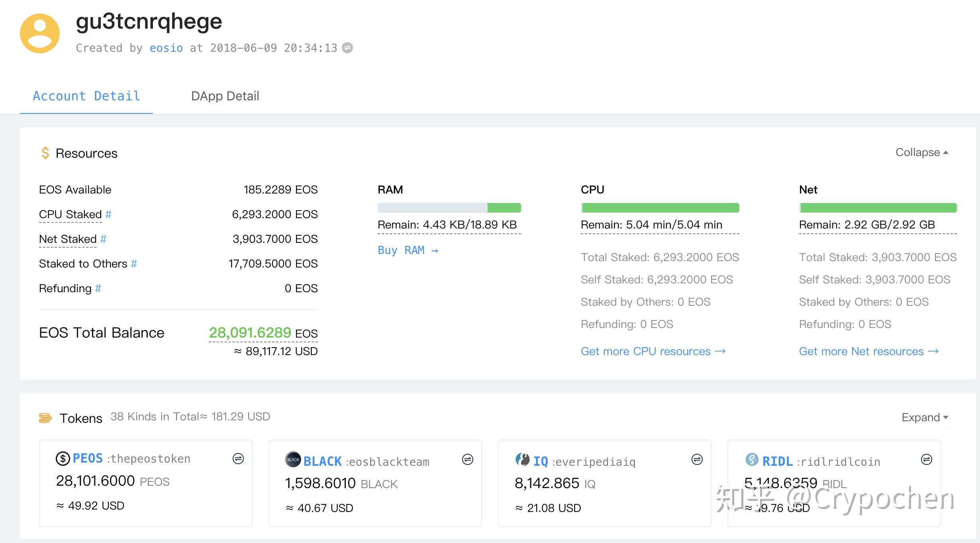
Task: Switch to the Account Detail tab
Action: (x=86, y=96)
